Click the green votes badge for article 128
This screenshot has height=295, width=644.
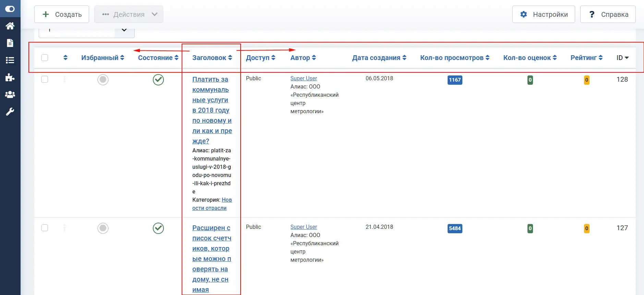click(530, 80)
